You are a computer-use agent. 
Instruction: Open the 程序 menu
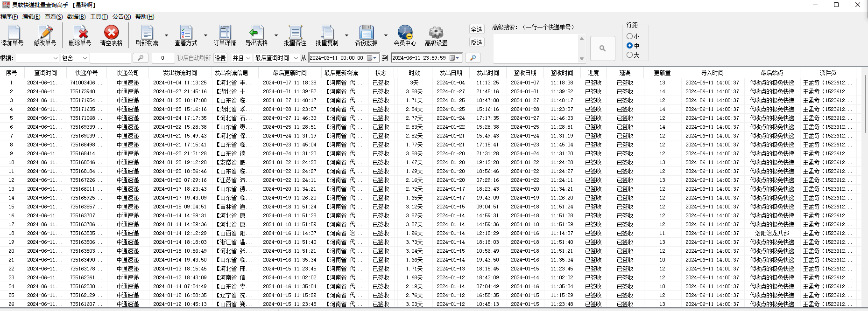click(9, 17)
